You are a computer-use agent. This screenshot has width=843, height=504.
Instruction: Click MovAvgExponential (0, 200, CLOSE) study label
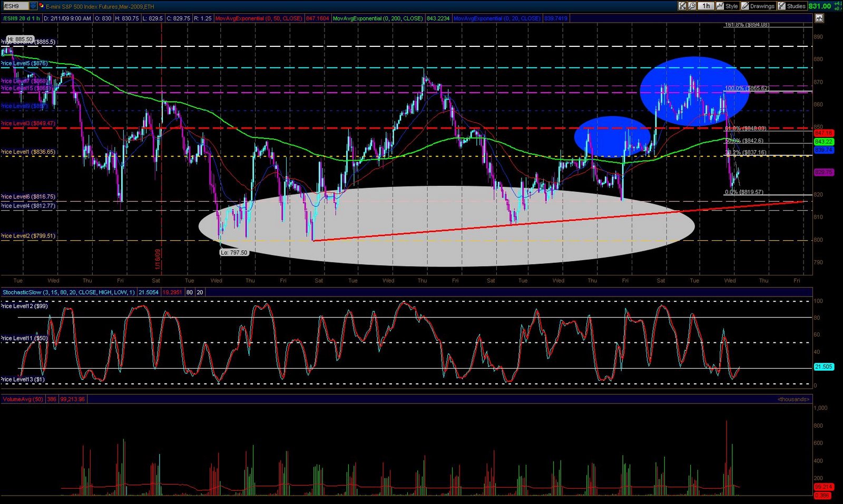[x=378, y=18]
